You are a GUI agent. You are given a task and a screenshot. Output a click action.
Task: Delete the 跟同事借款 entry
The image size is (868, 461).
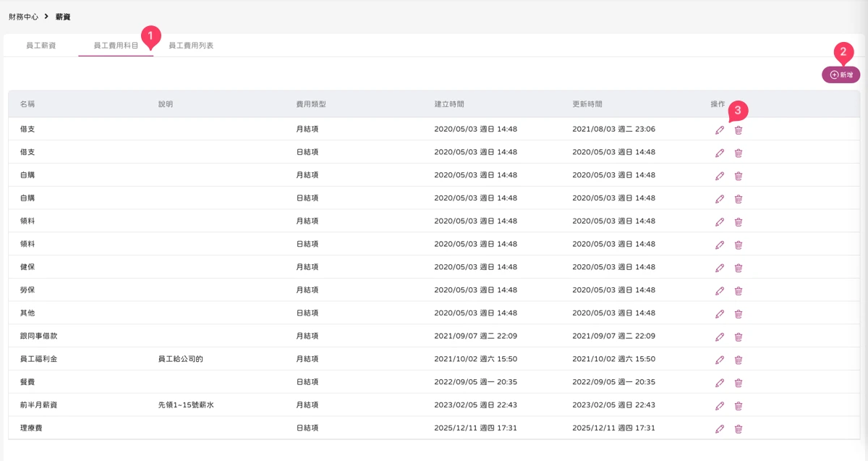739,337
